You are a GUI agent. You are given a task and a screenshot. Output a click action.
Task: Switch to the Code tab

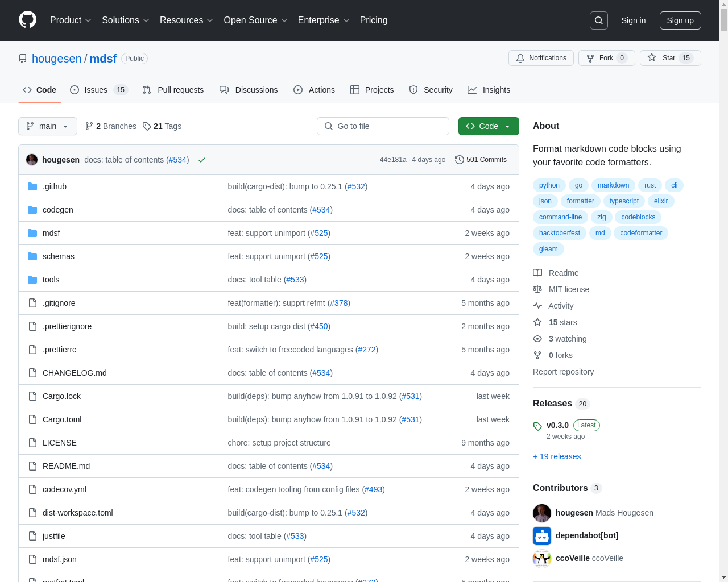(40, 90)
